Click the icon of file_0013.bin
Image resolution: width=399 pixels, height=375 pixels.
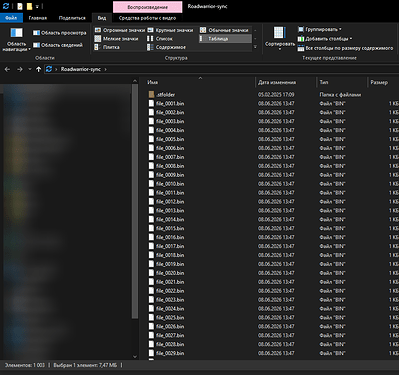tap(151, 211)
